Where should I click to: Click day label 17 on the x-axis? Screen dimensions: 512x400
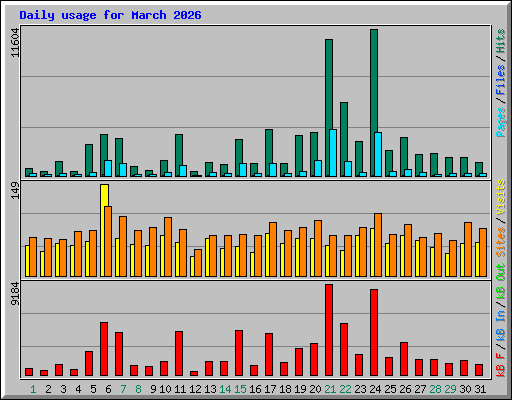click(x=270, y=389)
